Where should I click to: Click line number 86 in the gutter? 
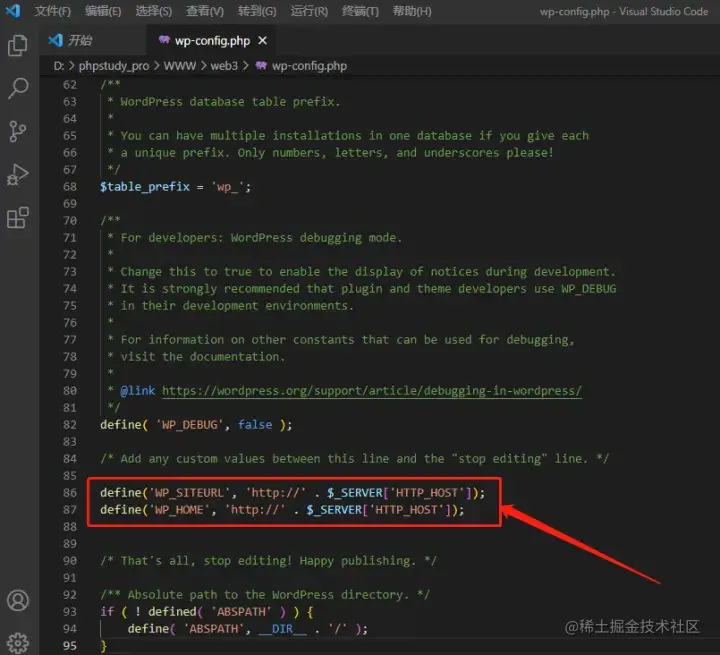coord(70,493)
